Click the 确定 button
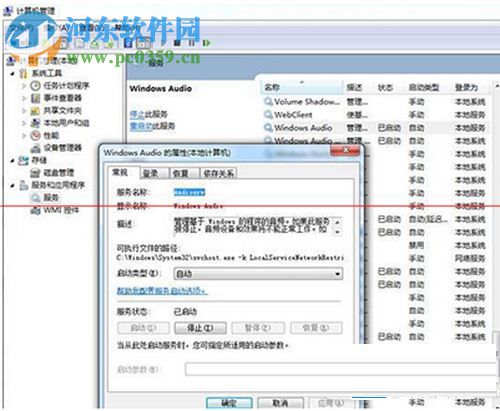This screenshot has width=500, height=411. (229, 403)
